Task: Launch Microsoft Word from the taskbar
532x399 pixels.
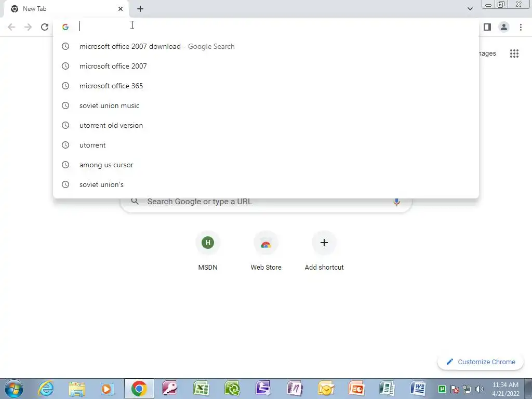Action: point(418,389)
